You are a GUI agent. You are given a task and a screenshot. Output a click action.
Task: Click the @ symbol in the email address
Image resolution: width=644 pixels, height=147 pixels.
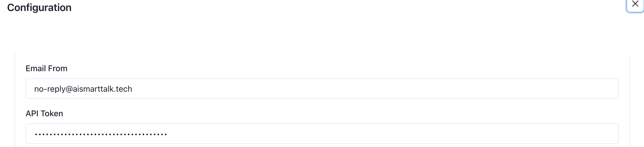(x=69, y=89)
